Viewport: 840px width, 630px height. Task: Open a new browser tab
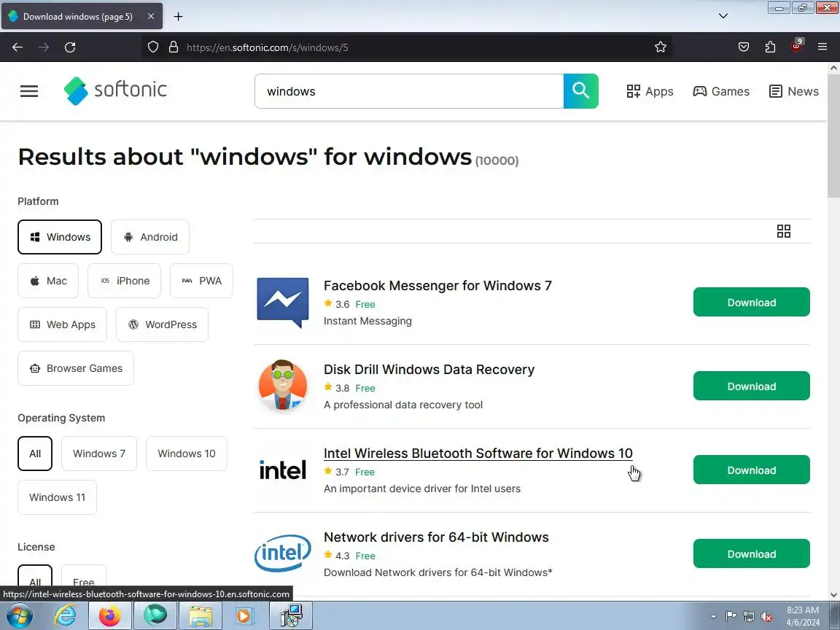coord(179,17)
